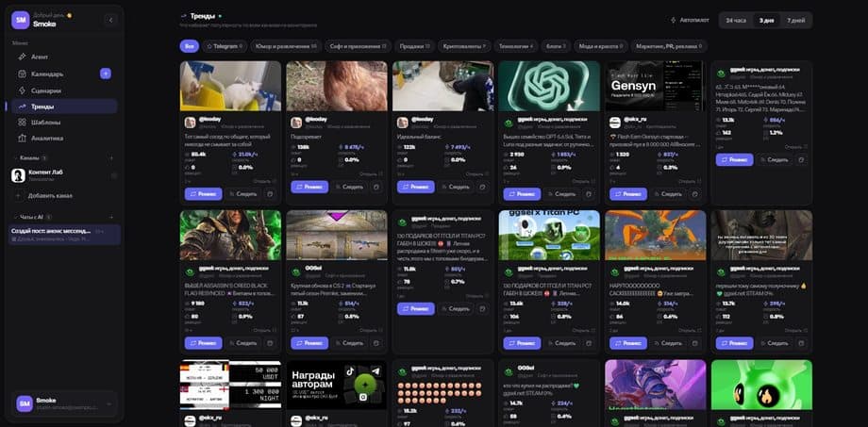Filter by Продажи chip
The width and height of the screenshot is (868, 427).
(x=414, y=46)
